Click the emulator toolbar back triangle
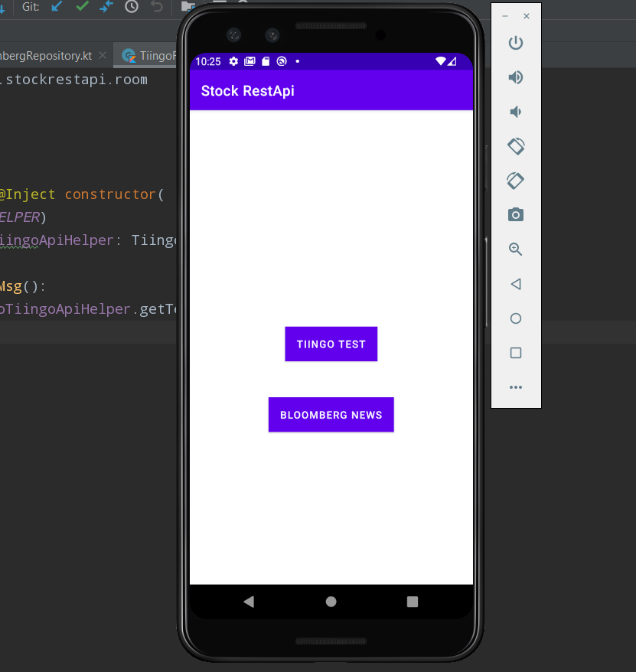636x672 pixels. (x=516, y=284)
